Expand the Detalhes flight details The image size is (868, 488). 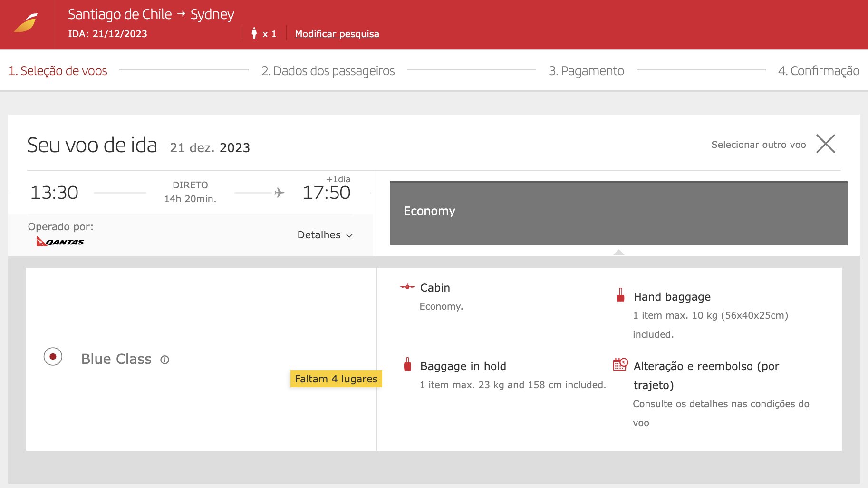pyautogui.click(x=325, y=235)
